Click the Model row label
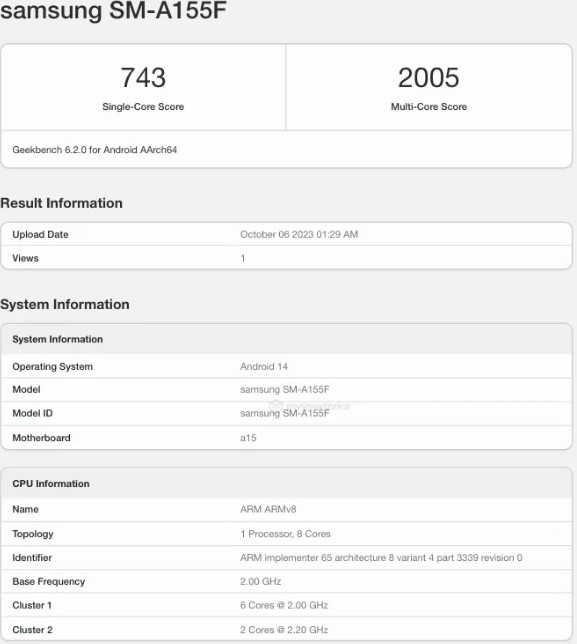Viewport: 577px width, 644px height. pos(26,389)
